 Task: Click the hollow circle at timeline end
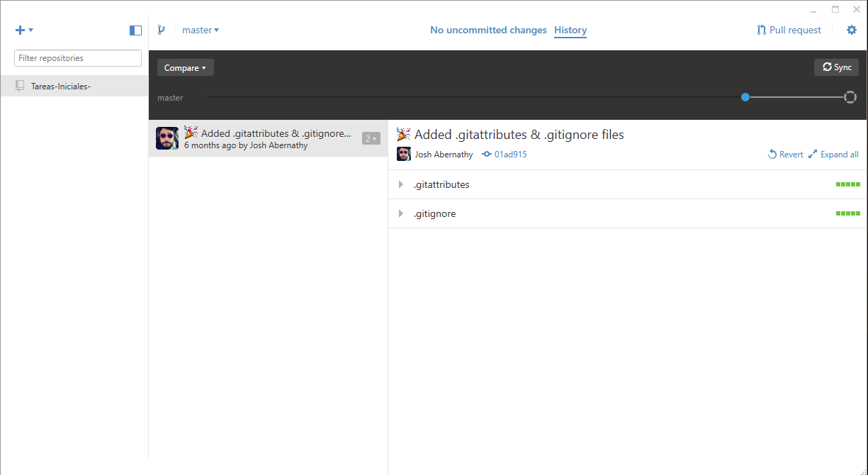[x=850, y=97]
